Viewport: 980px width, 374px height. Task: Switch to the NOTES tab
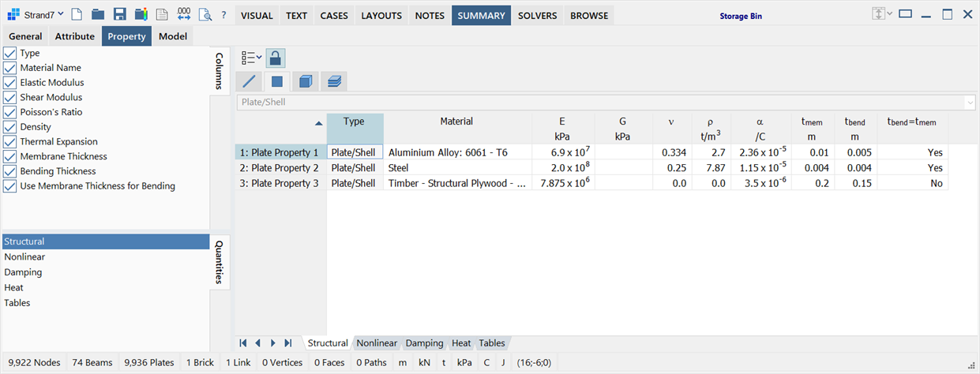[430, 16]
